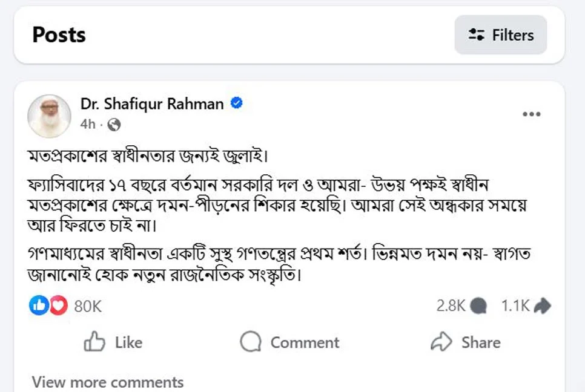Click the Posts section heading
Screen dimensions: 585x392
click(59, 35)
